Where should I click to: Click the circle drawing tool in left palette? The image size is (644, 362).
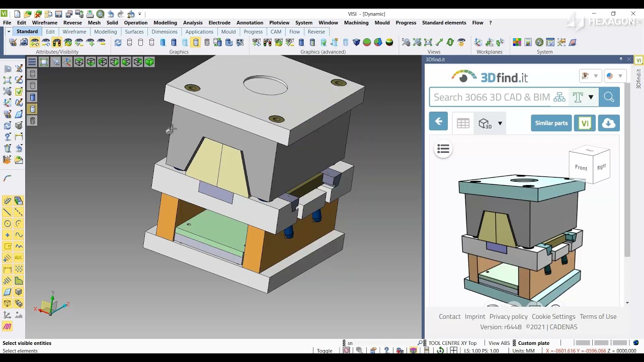pos(8,224)
